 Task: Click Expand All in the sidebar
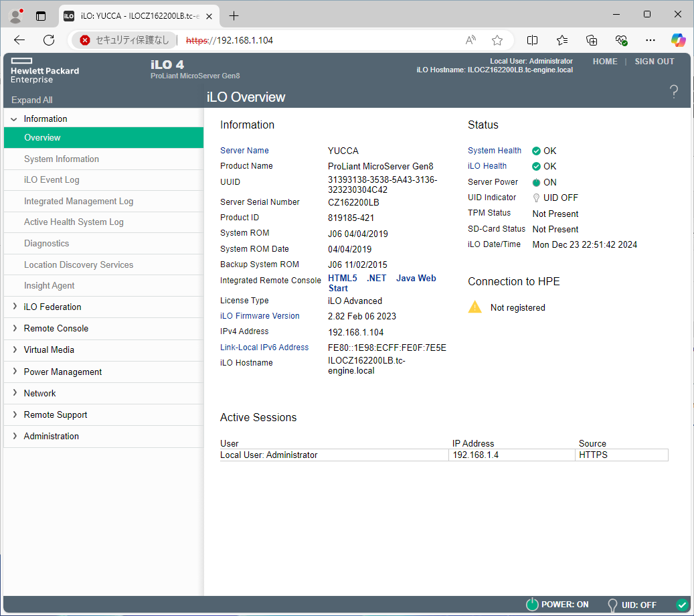click(x=32, y=100)
